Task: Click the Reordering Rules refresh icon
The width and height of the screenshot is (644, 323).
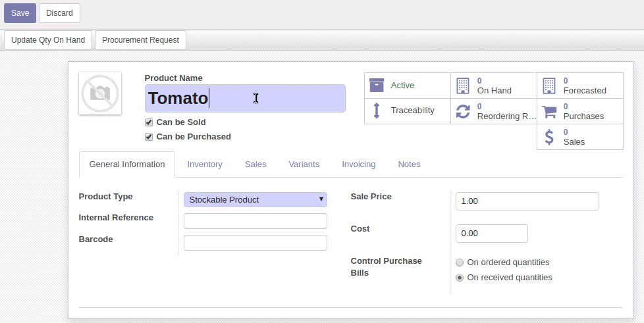Action: coord(463,111)
